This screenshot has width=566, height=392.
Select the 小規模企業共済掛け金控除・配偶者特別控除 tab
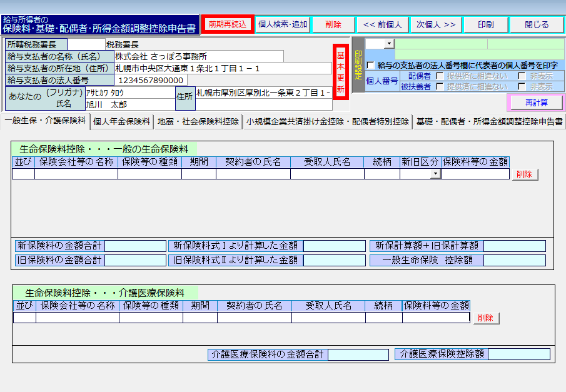click(x=327, y=121)
